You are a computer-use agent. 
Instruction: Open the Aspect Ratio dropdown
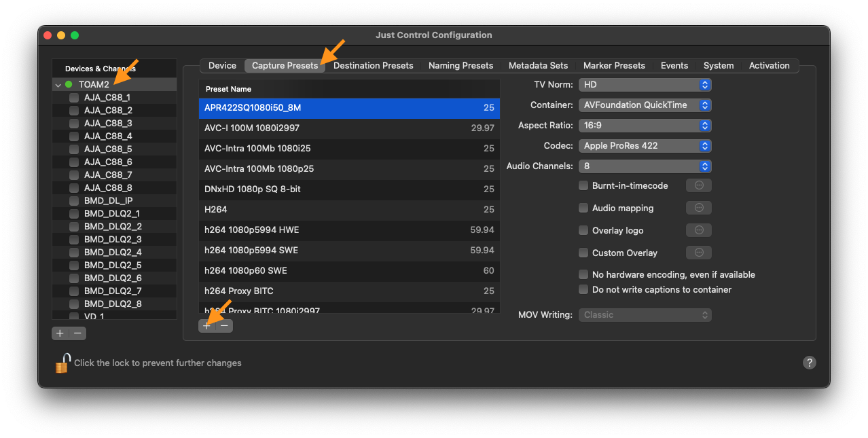(x=645, y=126)
